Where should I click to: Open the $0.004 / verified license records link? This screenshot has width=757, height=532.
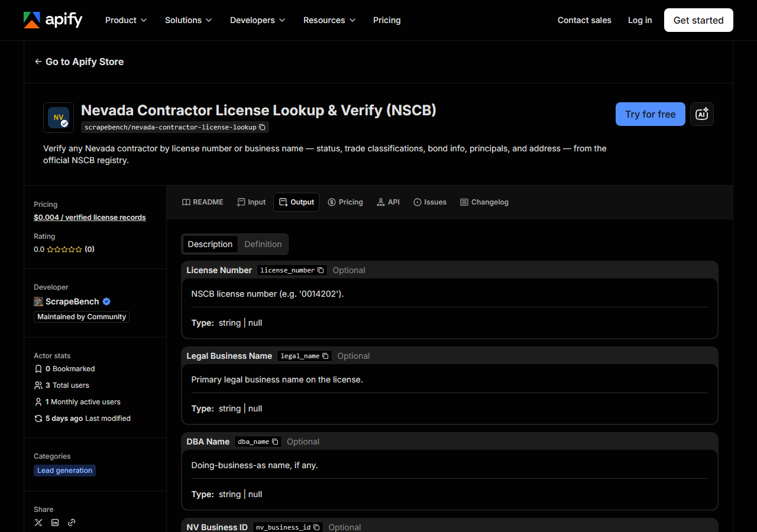coord(90,218)
